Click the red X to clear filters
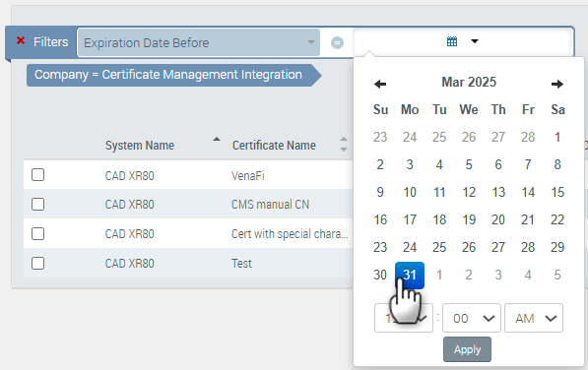This screenshot has width=588, height=370. (21, 40)
